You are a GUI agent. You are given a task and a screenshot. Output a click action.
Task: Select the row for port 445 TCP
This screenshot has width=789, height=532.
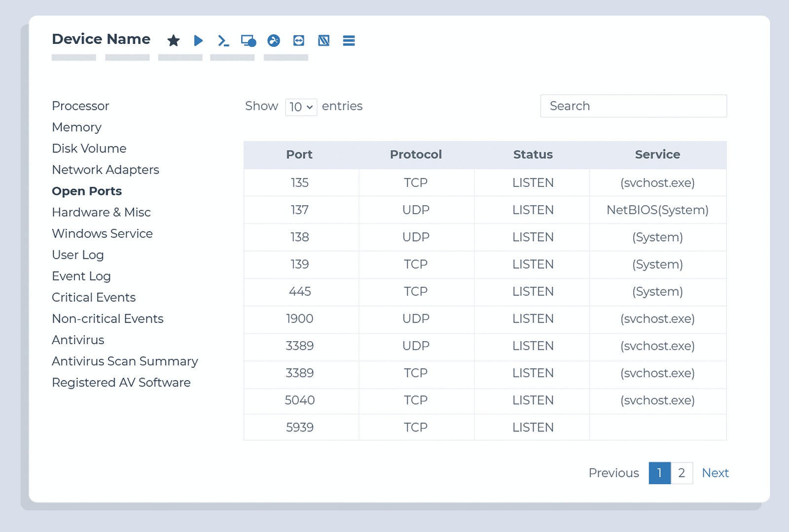click(x=485, y=291)
